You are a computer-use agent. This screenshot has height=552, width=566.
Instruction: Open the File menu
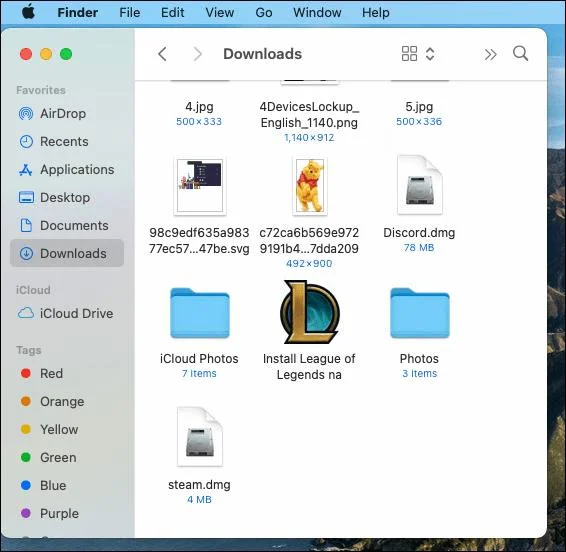(x=130, y=13)
